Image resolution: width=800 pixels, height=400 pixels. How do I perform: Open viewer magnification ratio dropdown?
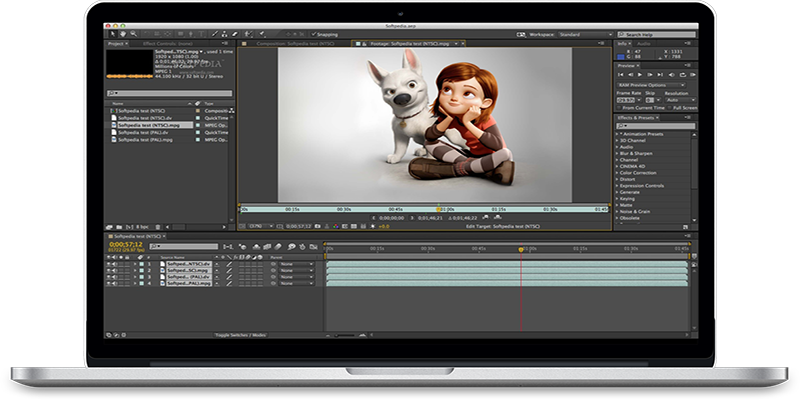coord(260,226)
